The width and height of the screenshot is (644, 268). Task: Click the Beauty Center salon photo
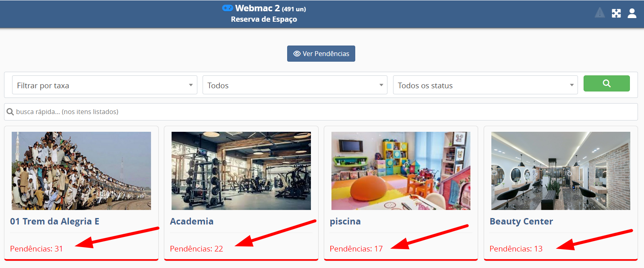561,171
